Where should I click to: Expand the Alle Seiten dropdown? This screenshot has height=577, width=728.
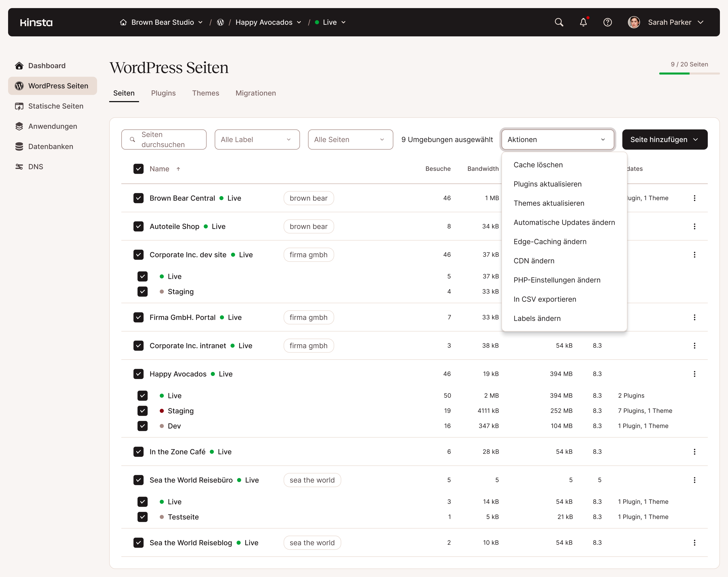tap(350, 139)
